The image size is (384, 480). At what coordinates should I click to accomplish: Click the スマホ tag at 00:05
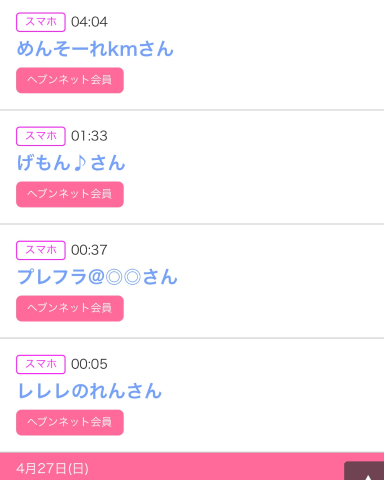pyautogui.click(x=41, y=364)
